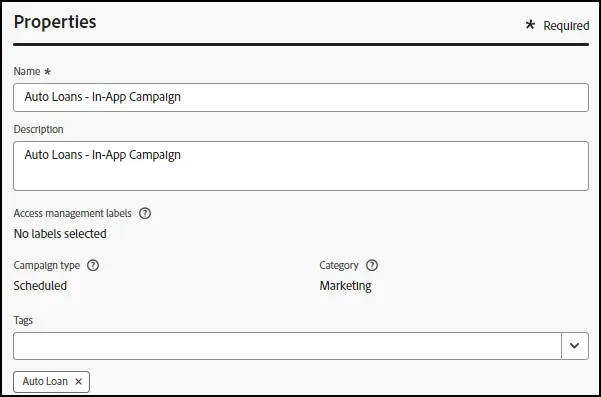Click the Access management labels label
The image size is (601, 397).
coord(73,213)
